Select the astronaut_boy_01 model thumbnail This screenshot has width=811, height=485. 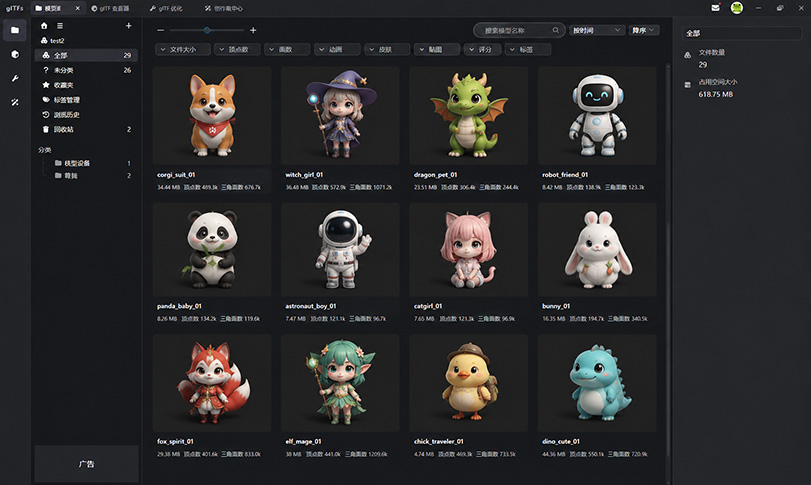340,250
